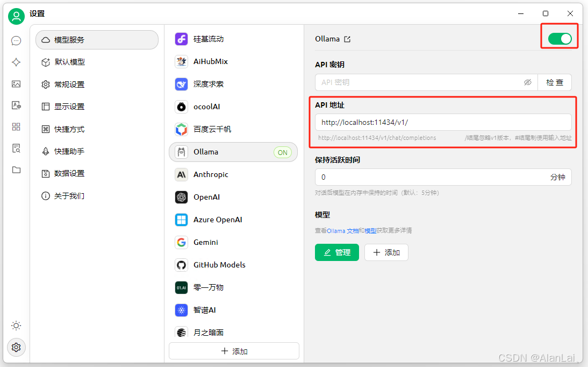The image size is (588, 367).
Task: Select the Gemini provider
Action: coord(233,242)
